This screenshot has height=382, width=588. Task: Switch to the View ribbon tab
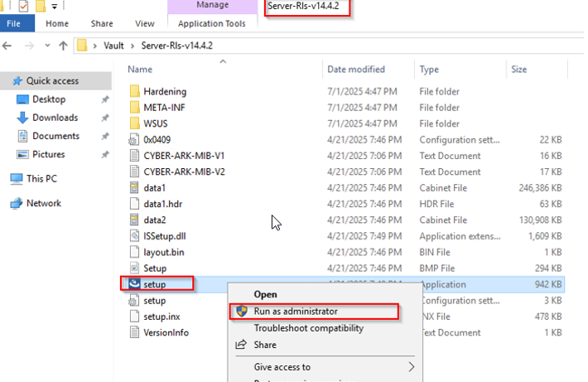tap(145, 24)
